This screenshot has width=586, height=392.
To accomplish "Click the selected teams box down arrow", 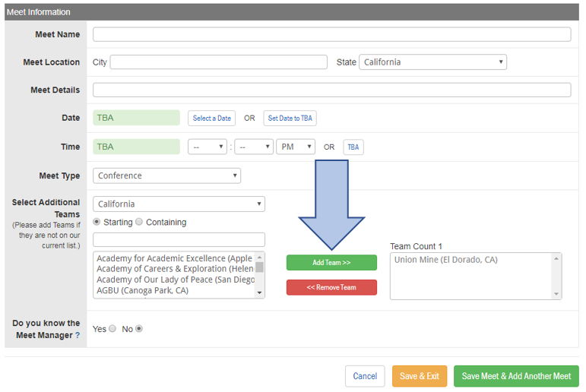I will coord(556,294).
